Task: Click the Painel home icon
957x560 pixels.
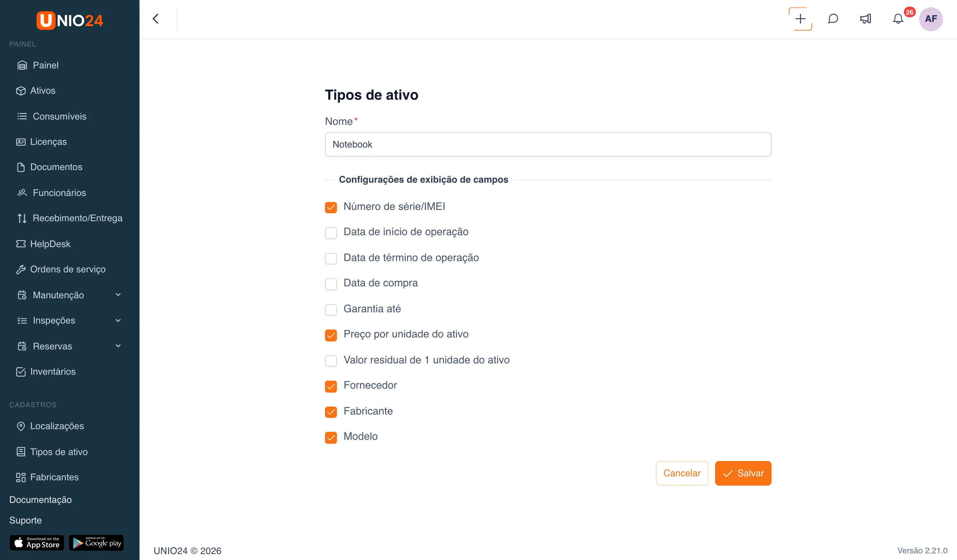Action: coord(22,65)
